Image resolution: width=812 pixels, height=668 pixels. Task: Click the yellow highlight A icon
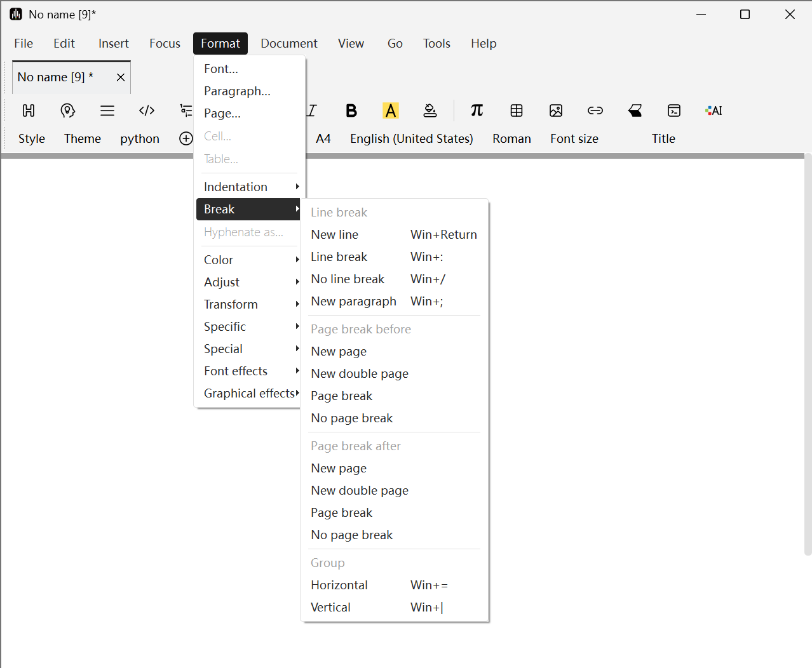click(390, 110)
